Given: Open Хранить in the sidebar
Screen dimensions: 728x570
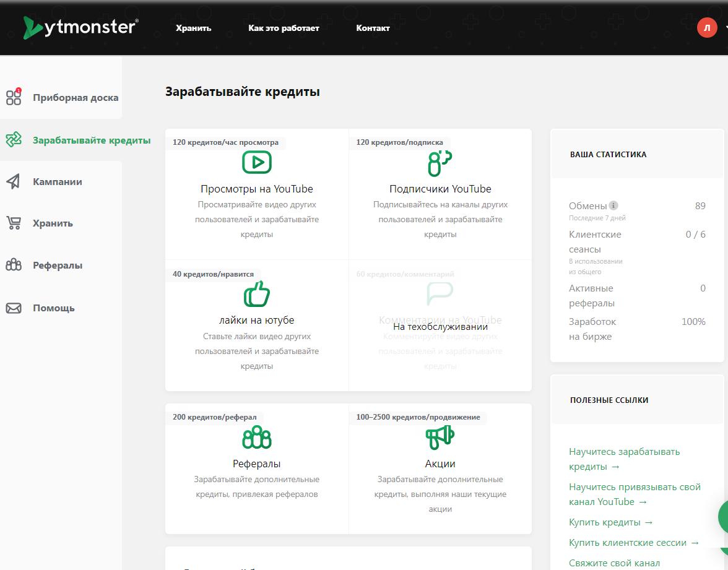Looking at the screenshot, I should [x=53, y=223].
